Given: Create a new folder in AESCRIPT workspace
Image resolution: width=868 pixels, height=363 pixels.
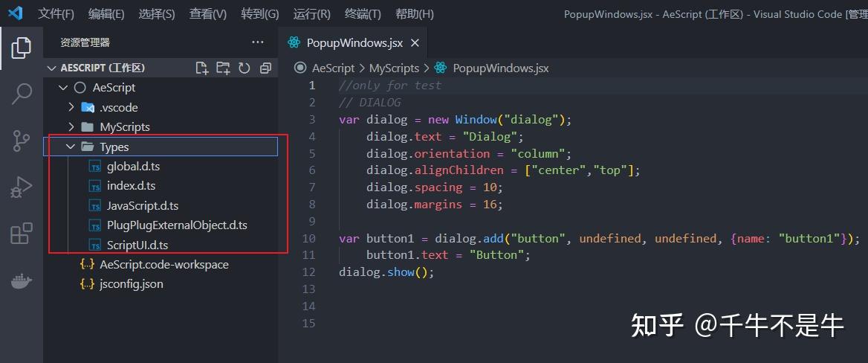Looking at the screenshot, I should click(x=223, y=68).
